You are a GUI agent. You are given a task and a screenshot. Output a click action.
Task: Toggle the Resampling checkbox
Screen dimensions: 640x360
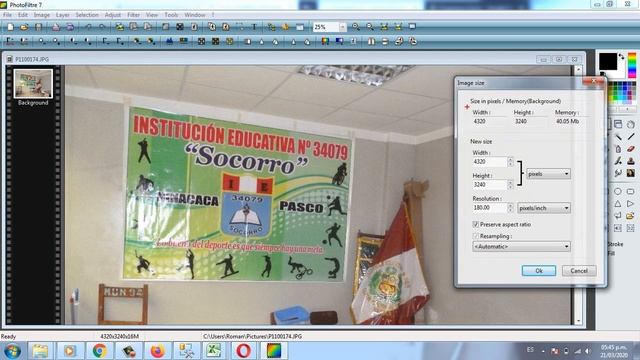(476, 236)
